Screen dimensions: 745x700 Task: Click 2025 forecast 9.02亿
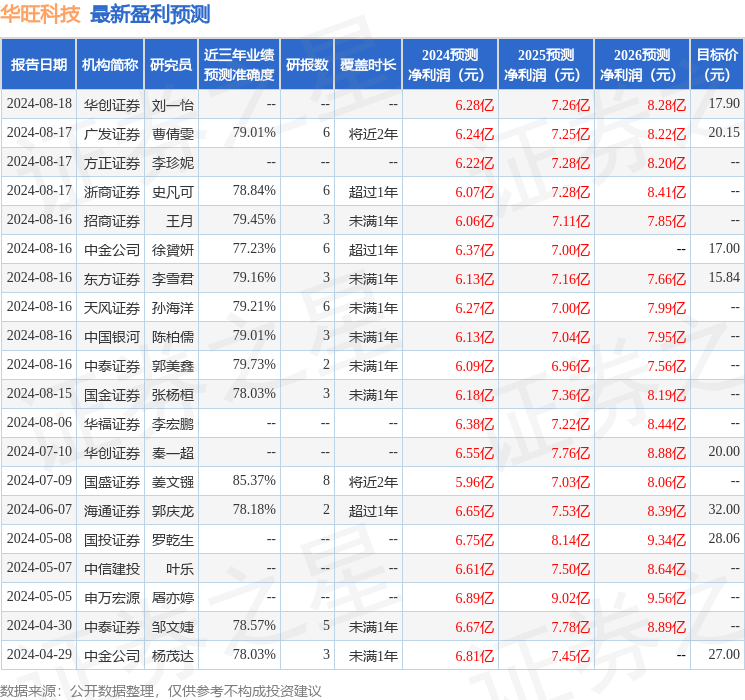570,598
